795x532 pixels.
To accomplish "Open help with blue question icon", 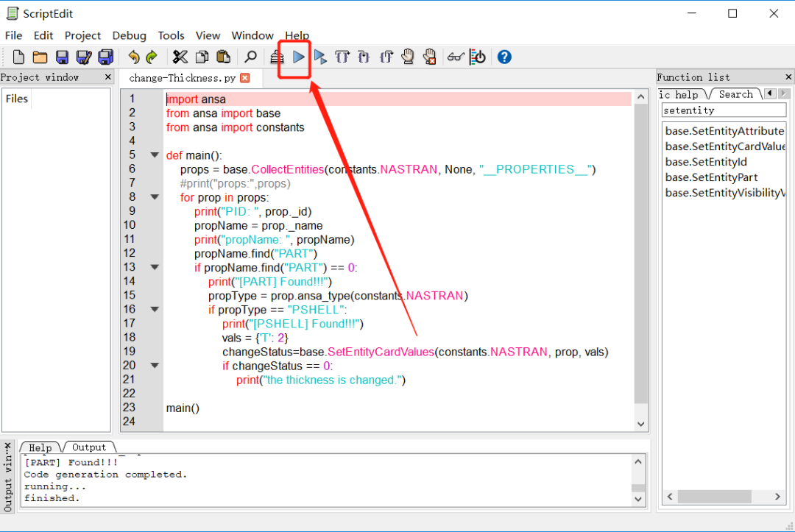I will pos(504,57).
